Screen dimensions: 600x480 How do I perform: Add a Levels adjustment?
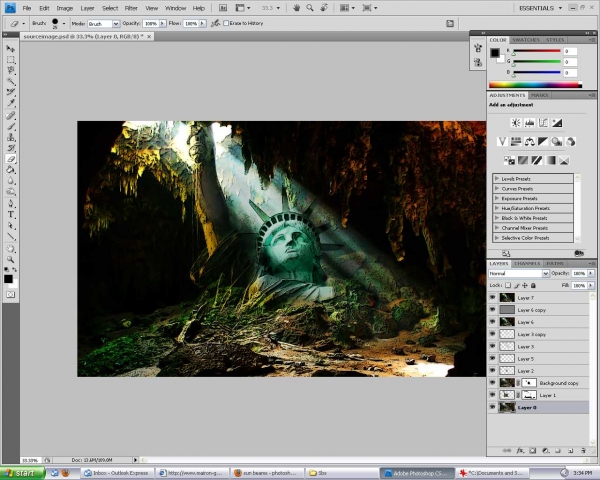point(530,123)
